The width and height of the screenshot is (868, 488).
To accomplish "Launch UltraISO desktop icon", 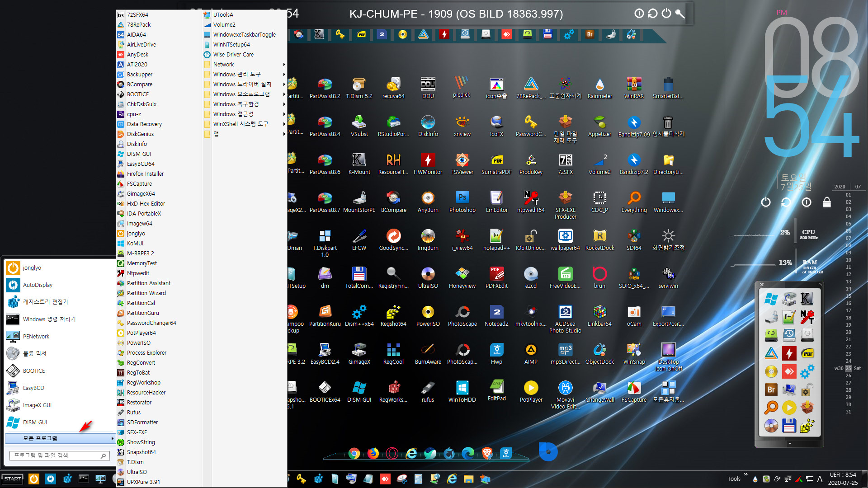I will pyautogui.click(x=428, y=277).
